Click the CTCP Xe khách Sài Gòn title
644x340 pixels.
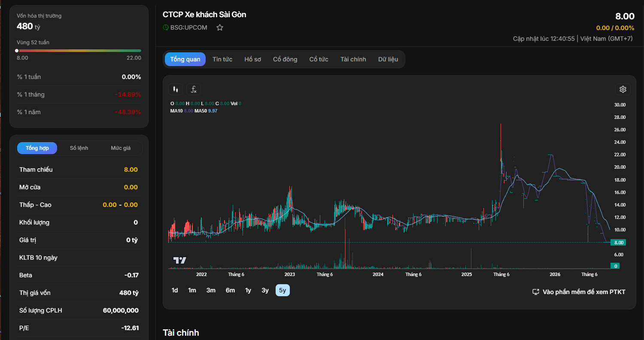click(204, 15)
